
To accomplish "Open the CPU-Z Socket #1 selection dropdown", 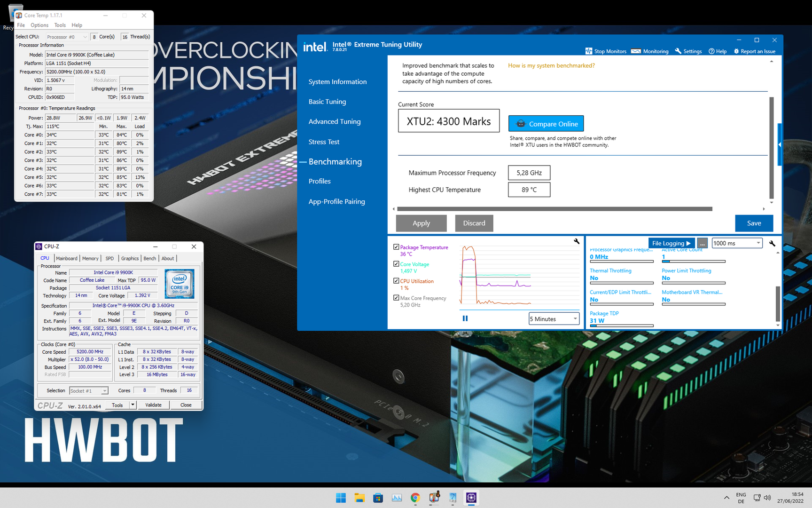I will [89, 390].
